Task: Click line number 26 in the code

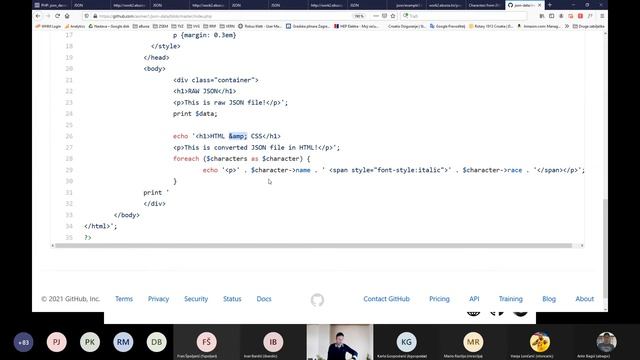Action: tap(69, 136)
